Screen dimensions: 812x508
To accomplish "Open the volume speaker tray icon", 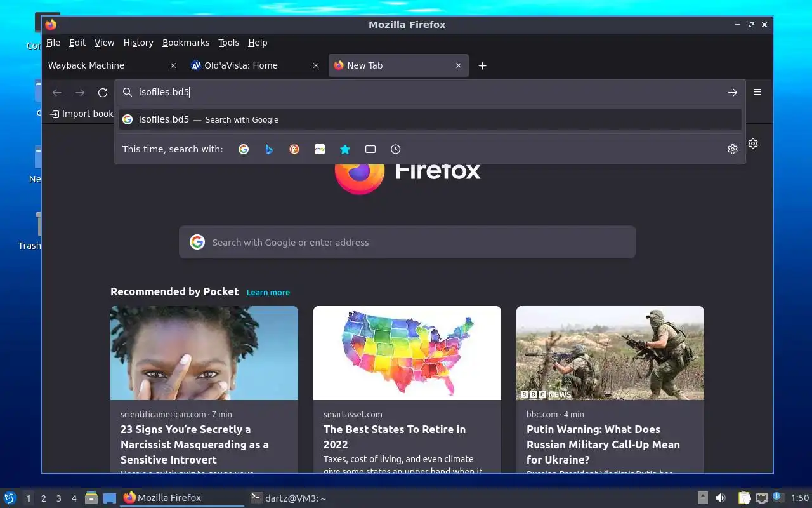I will (721, 498).
